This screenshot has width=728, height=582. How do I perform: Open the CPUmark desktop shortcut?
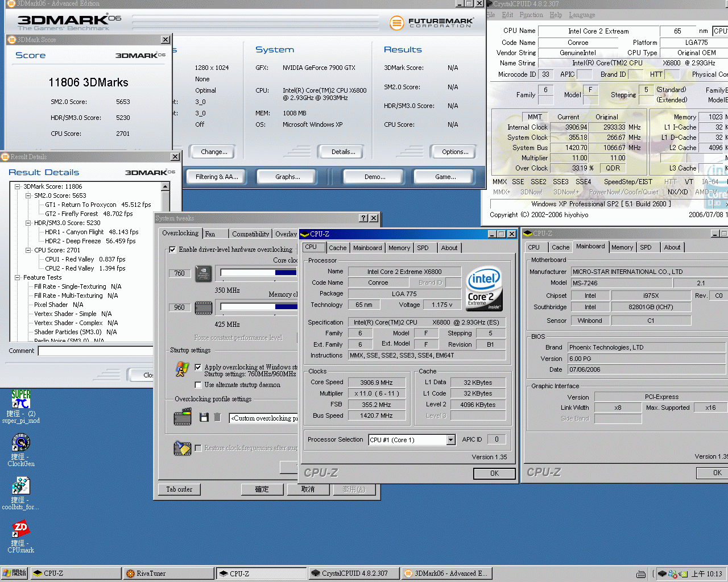pos(20,537)
